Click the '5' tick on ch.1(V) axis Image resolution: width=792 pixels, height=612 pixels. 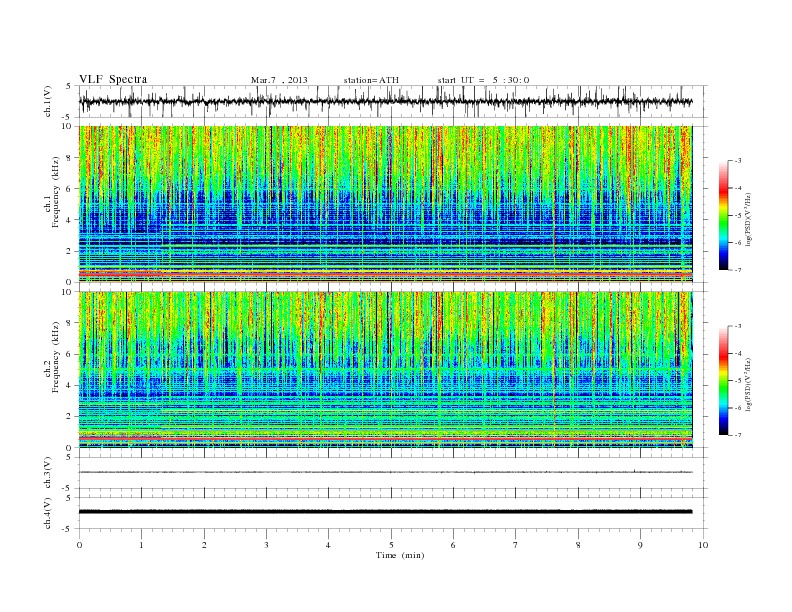(x=69, y=86)
